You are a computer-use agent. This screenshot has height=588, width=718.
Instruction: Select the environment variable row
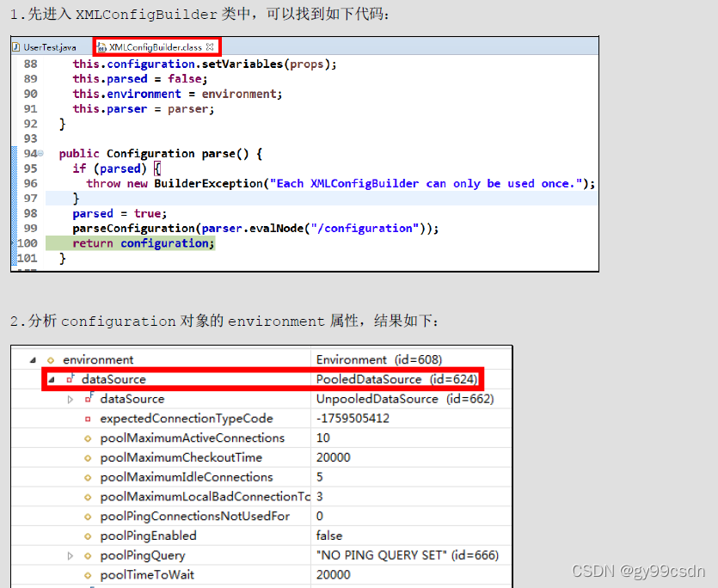261,360
